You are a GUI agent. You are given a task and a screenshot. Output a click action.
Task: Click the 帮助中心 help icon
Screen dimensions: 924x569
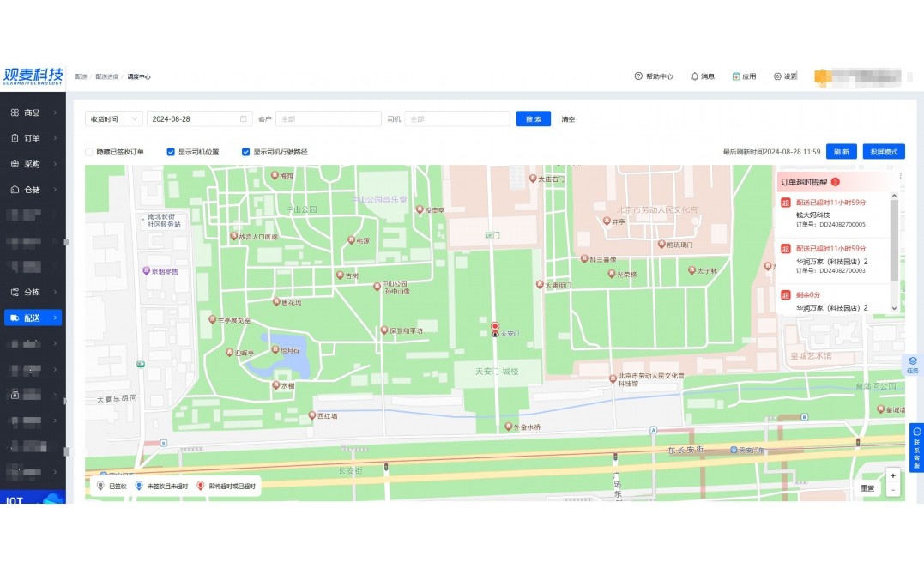click(x=638, y=76)
